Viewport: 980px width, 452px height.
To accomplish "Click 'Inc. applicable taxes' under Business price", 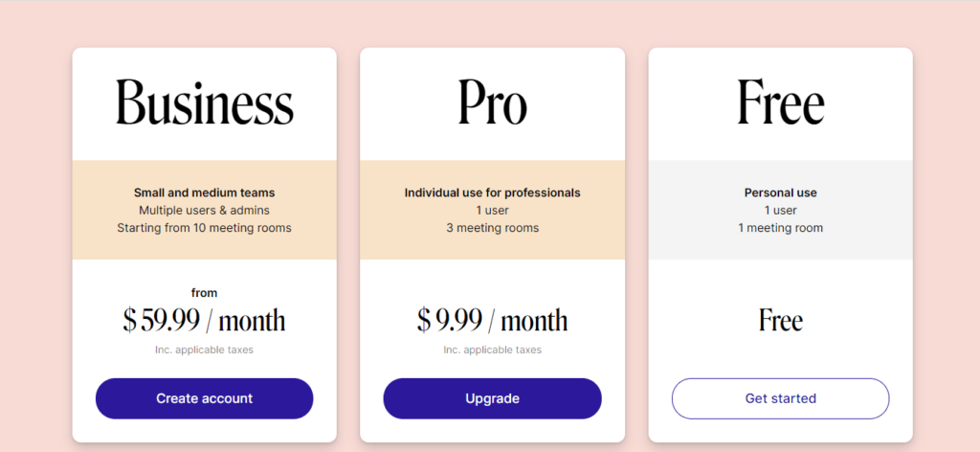I will pos(204,350).
